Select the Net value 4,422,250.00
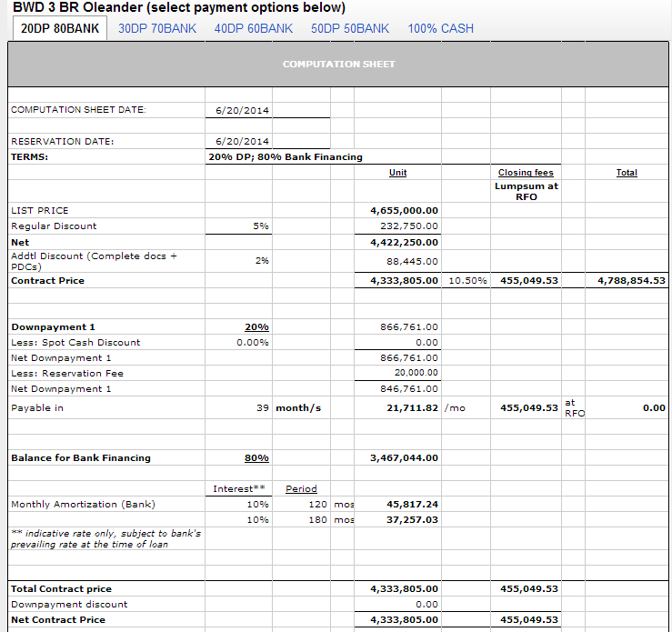 point(404,243)
